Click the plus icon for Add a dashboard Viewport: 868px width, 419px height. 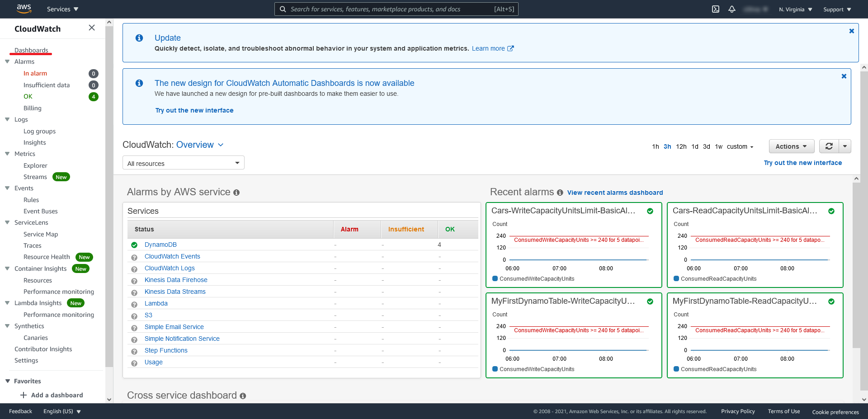pos(24,395)
